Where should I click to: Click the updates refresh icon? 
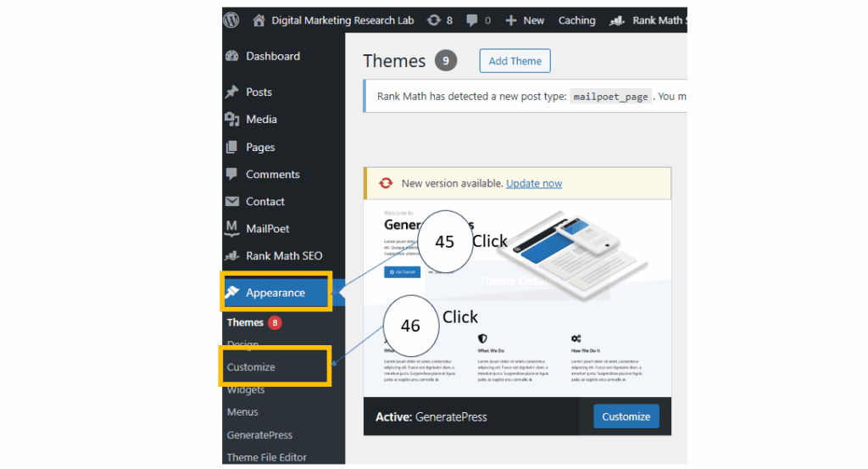[x=434, y=20]
